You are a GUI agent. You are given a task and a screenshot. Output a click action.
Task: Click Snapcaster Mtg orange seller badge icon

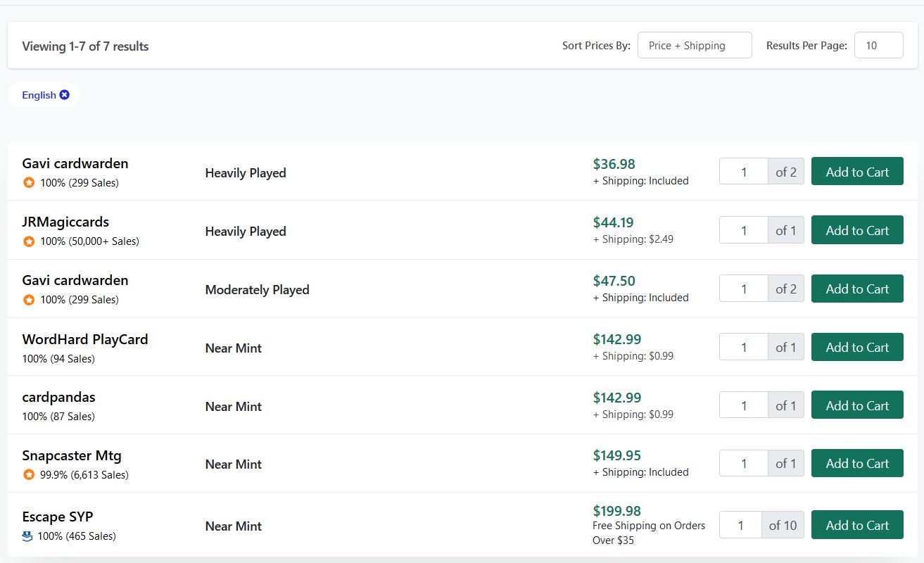(29, 474)
